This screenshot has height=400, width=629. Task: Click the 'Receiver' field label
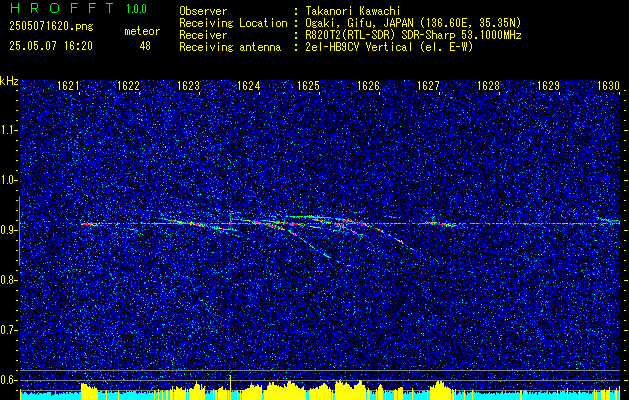tap(203, 35)
